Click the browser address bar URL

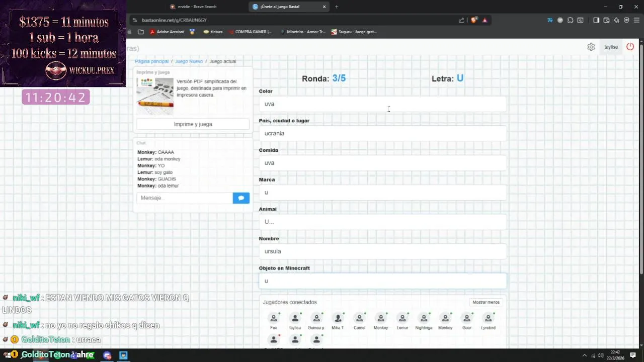pyautogui.click(x=175, y=20)
